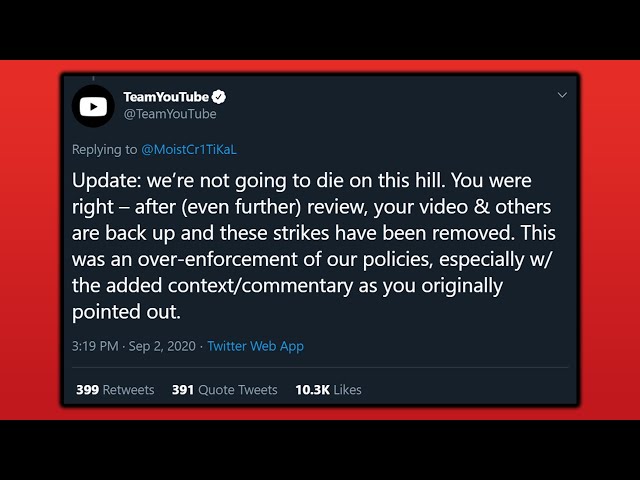This screenshot has height=480, width=640.
Task: Click the verified checkmark badge
Action: (x=219, y=97)
